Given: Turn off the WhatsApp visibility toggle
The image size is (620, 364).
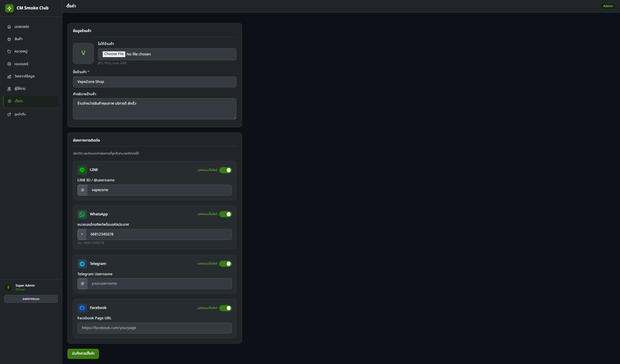Looking at the screenshot, I should tap(225, 214).
